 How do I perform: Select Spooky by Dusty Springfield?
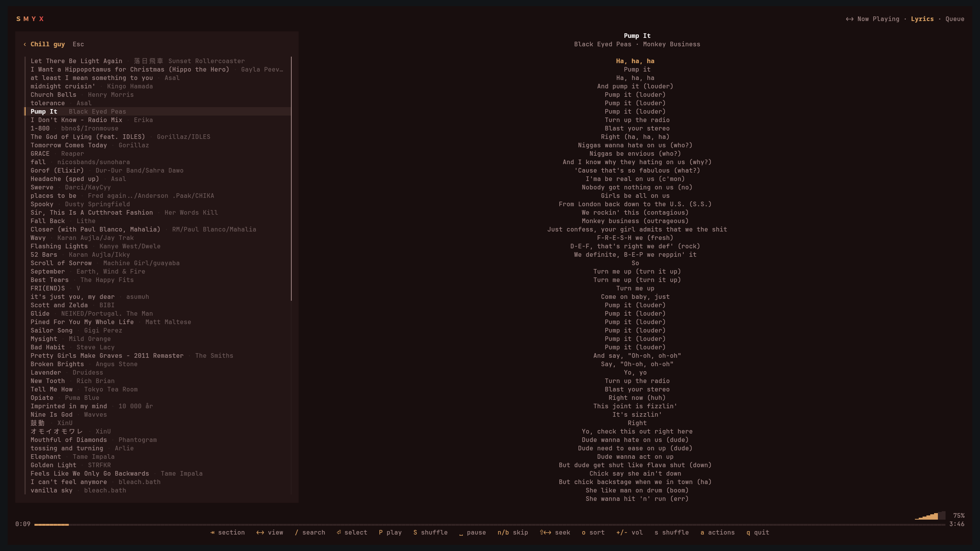click(x=158, y=204)
